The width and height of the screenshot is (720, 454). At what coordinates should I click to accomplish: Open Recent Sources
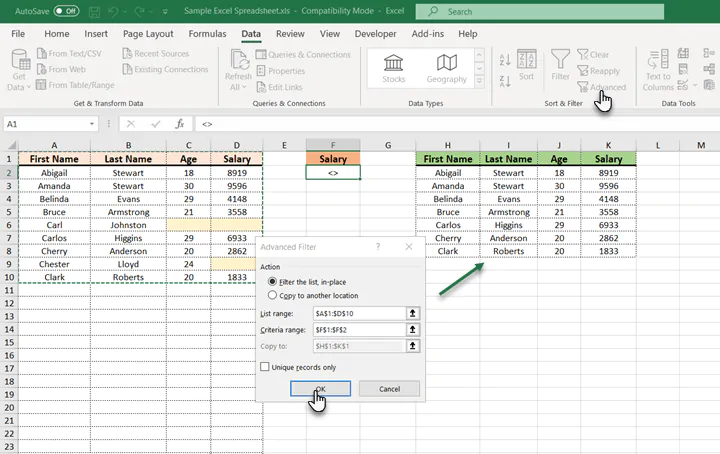coord(156,54)
